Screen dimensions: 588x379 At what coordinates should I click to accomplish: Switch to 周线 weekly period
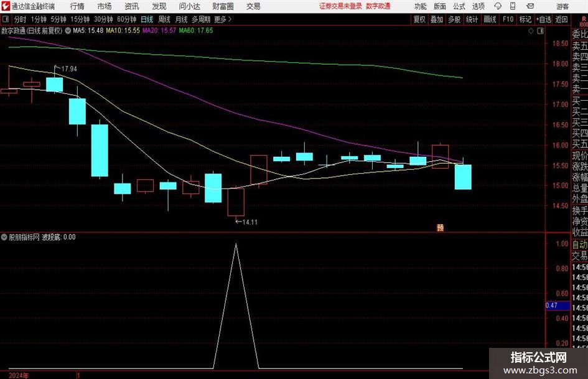tap(164, 19)
